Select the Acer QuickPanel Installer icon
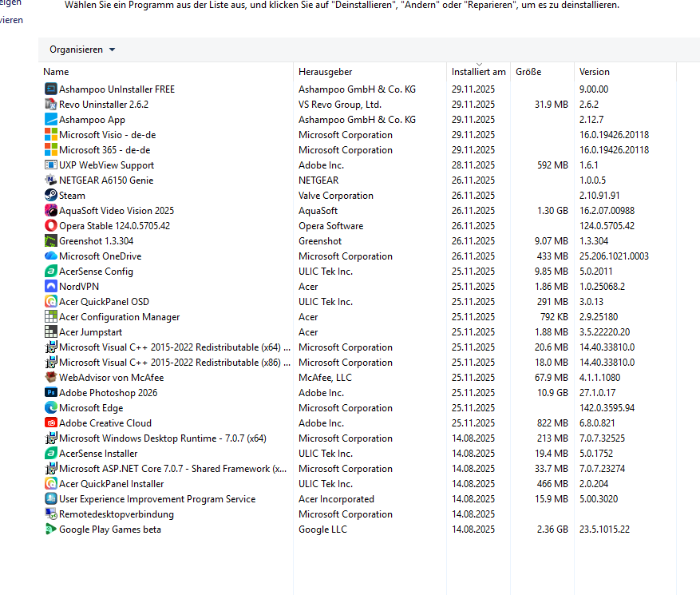700x595 pixels. [51, 484]
